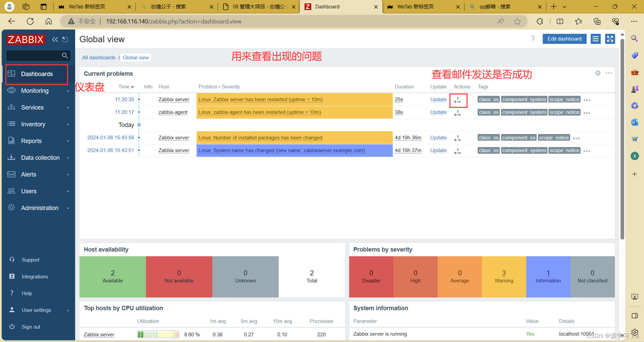Viewport: 644px width, 342px height.
Task: Collapse the Zabbix sidebar with double-chevron icon
Action: (x=55, y=40)
